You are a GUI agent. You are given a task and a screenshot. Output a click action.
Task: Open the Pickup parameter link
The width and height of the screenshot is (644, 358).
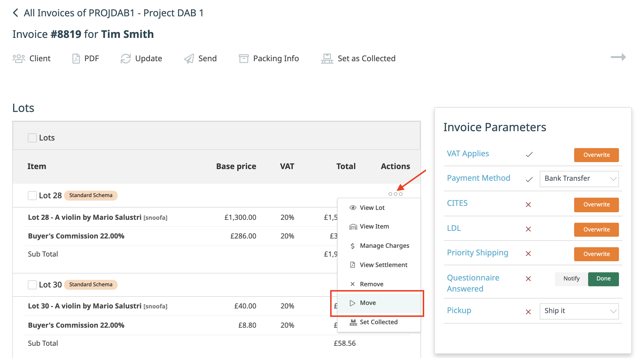tap(459, 310)
